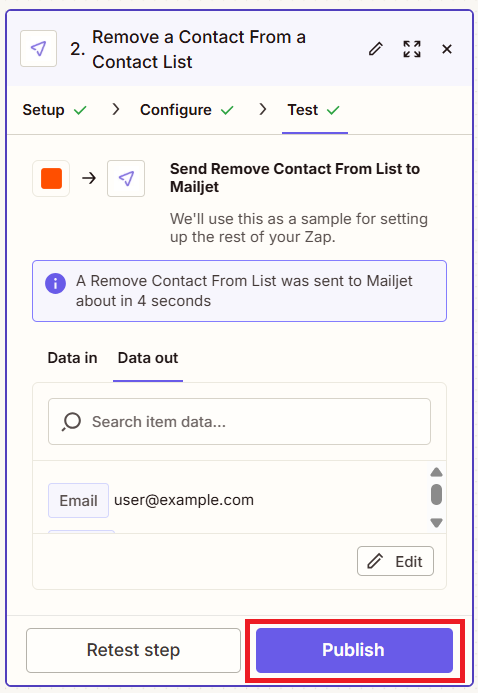Screen dimensions: 478x693
Task: Click the Edit button with pencil
Action: coord(395,561)
